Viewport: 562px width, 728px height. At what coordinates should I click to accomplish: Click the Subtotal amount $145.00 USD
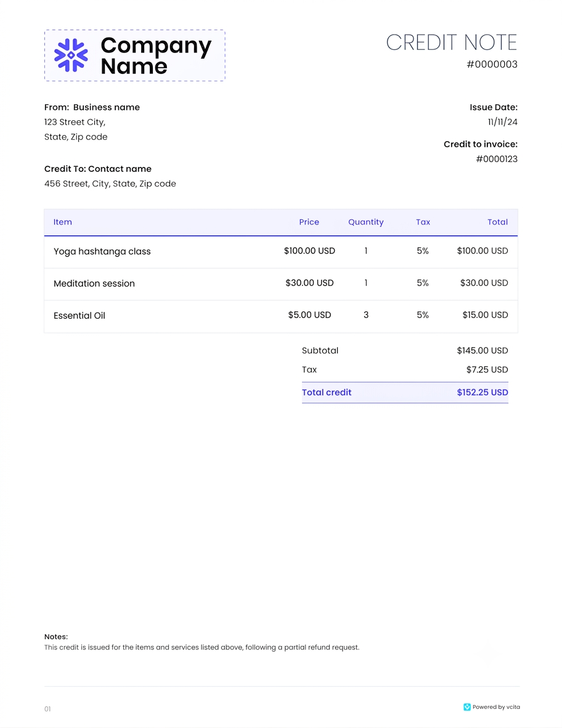tap(482, 351)
